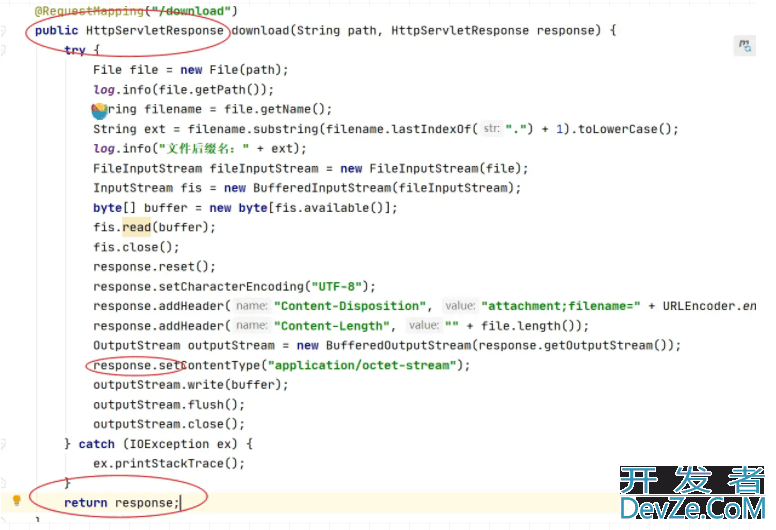Click the round colored icon before 'ring filename'
The image size is (776, 530).
pos(99,111)
